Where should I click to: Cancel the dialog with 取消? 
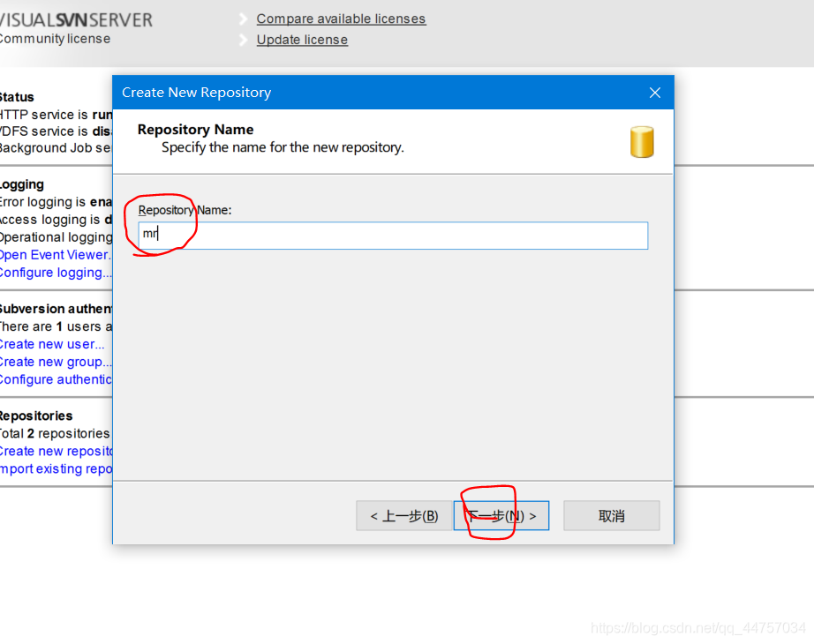tap(612, 516)
